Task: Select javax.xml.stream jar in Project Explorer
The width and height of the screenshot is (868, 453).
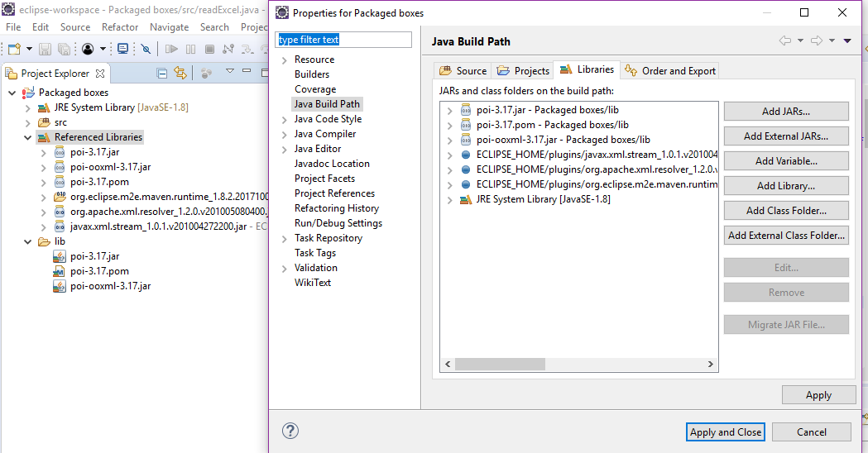Action: point(158,226)
